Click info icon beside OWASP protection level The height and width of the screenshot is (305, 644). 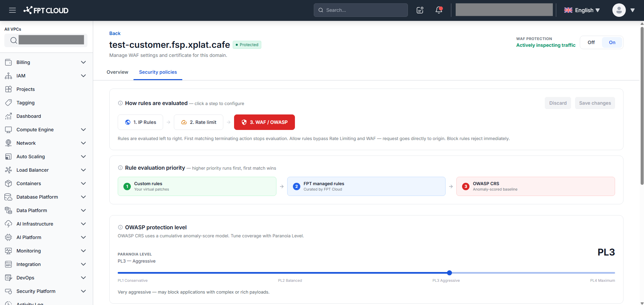click(x=120, y=227)
